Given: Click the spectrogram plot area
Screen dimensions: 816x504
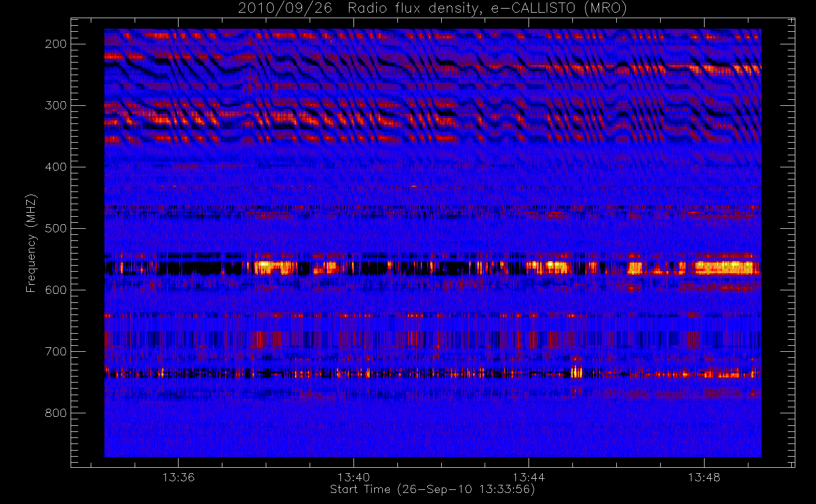Looking at the screenshot, I should (433, 243).
